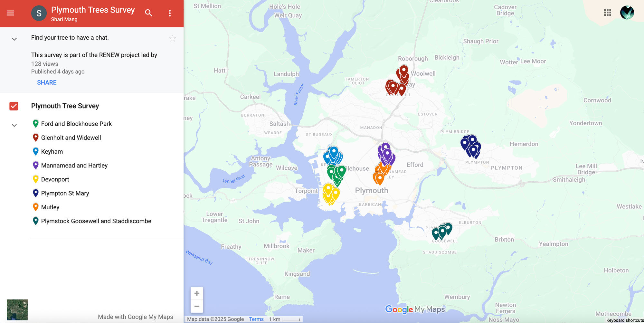Open the Google apps grid launcher
Image resolution: width=644 pixels, height=323 pixels.
click(607, 13)
